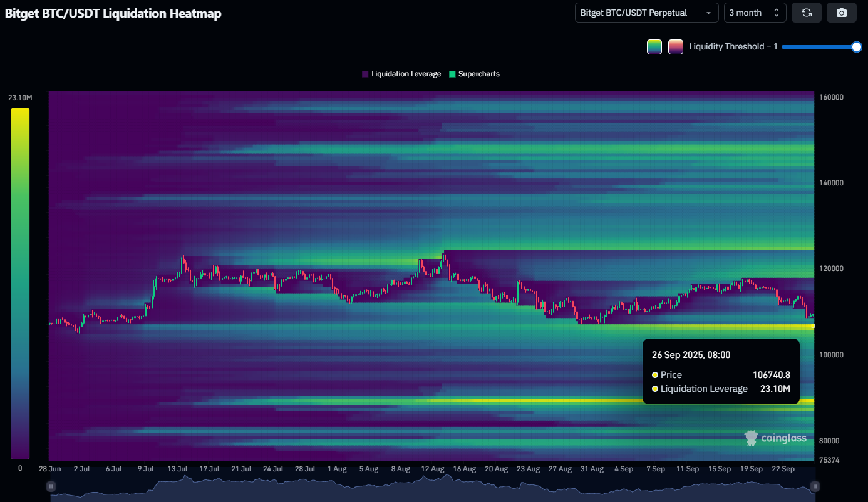Select the green-yellow heatmap color scheme
This screenshot has height=502, width=868.
pyautogui.click(x=654, y=47)
